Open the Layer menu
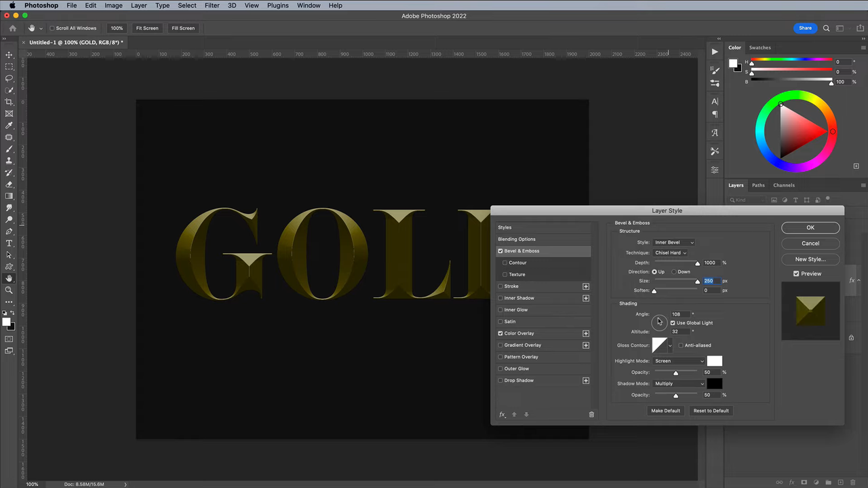868x488 pixels. tap(138, 5)
